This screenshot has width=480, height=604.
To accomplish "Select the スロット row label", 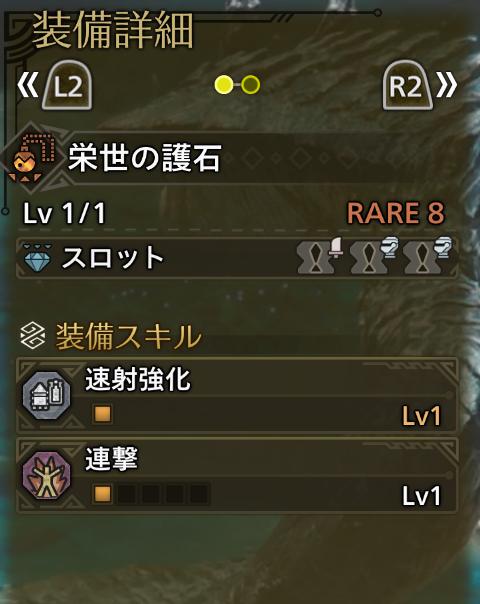I will pos(112,257).
